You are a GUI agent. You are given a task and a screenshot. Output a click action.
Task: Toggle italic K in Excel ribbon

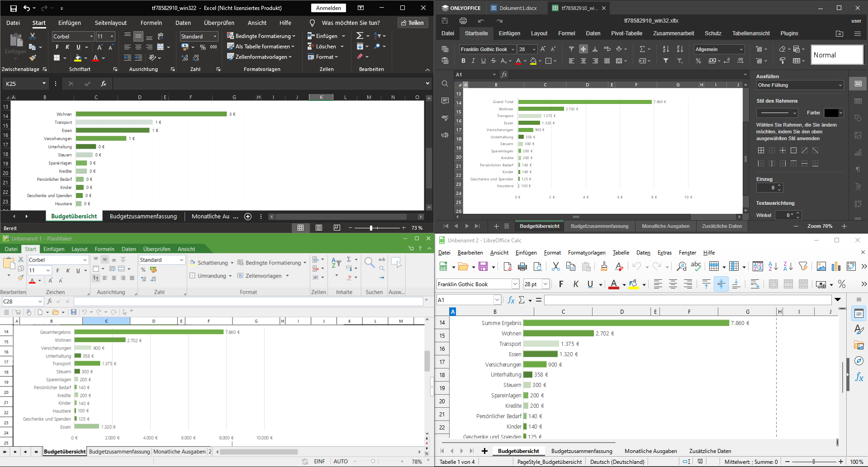(x=67, y=47)
